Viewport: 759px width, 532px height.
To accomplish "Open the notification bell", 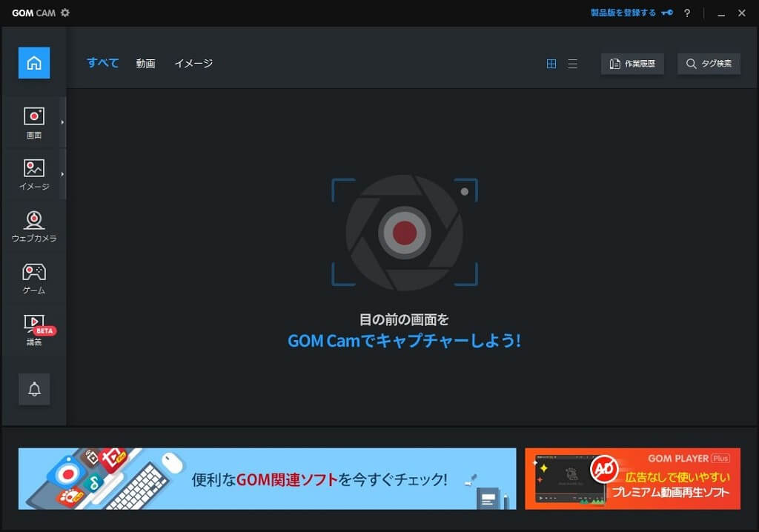I will tap(34, 389).
